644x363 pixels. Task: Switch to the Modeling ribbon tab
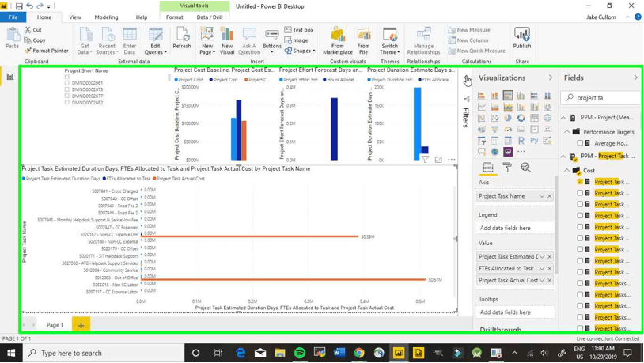point(106,17)
